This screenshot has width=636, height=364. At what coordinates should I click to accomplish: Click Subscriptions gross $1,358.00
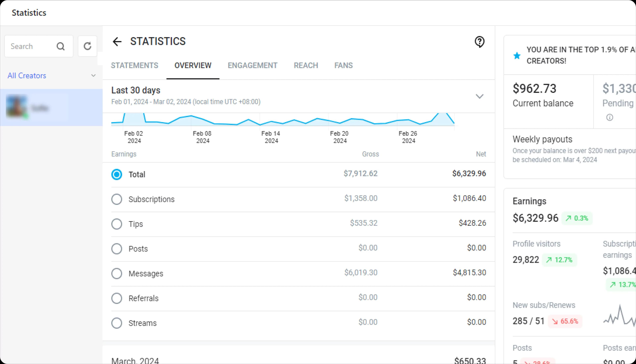tap(361, 198)
